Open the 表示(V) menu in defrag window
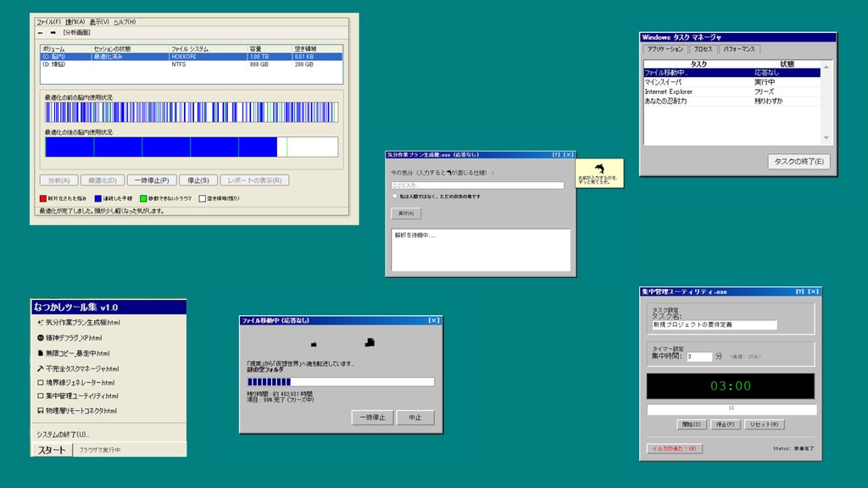This screenshot has height=488, width=868. click(x=99, y=22)
